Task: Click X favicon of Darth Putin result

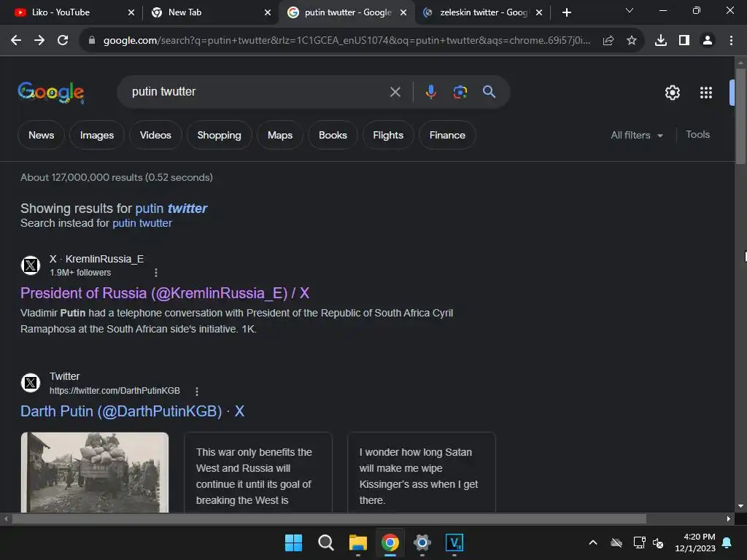Action: click(x=31, y=383)
